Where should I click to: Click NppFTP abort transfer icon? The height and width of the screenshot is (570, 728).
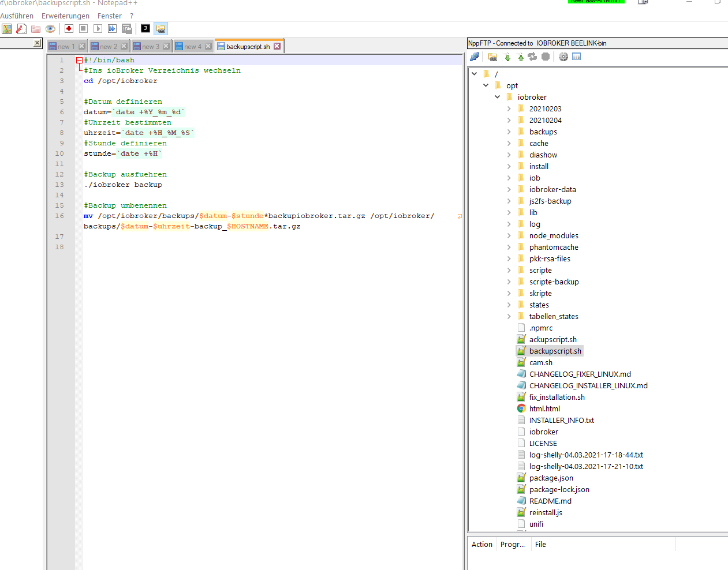click(x=546, y=57)
